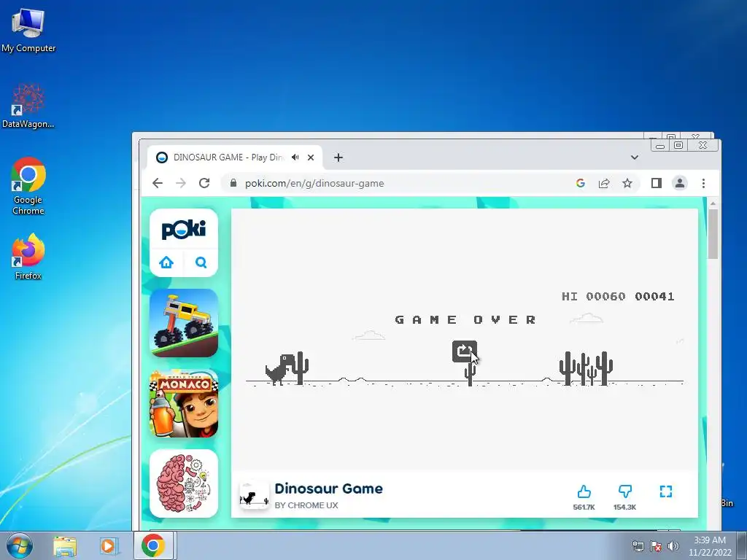Open Windows Media Player from taskbar
This screenshot has height=560, width=747.
click(x=109, y=545)
